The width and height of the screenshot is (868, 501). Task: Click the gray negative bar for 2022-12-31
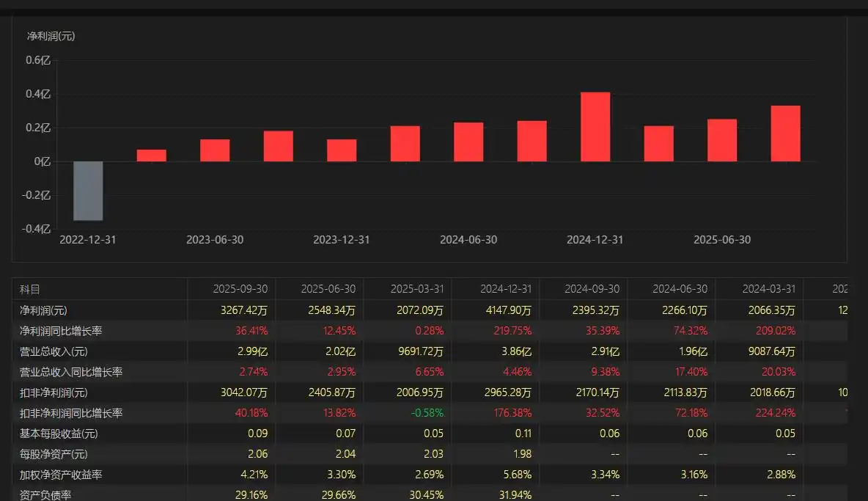[88, 191]
